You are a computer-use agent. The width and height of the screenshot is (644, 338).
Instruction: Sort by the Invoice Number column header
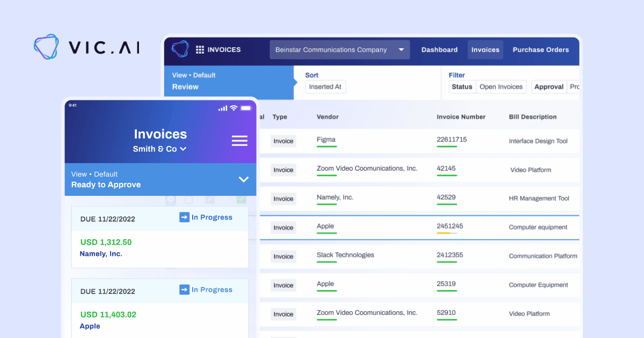461,117
